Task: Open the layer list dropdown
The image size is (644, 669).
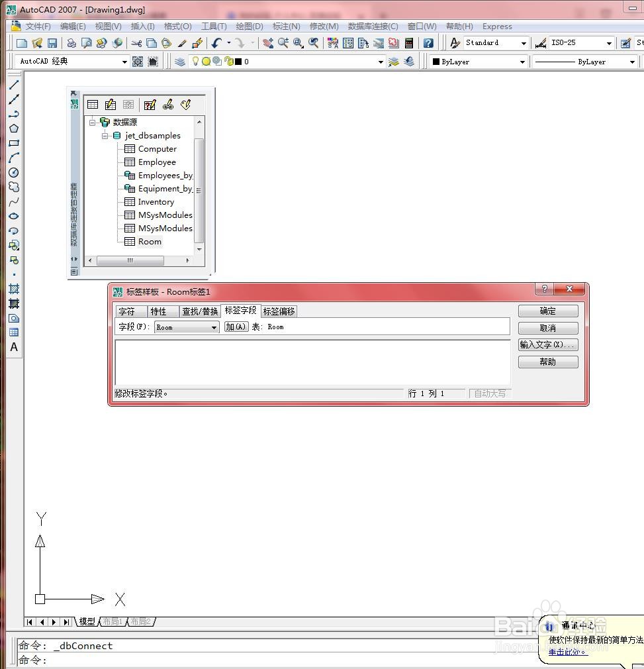Action: click(x=381, y=62)
